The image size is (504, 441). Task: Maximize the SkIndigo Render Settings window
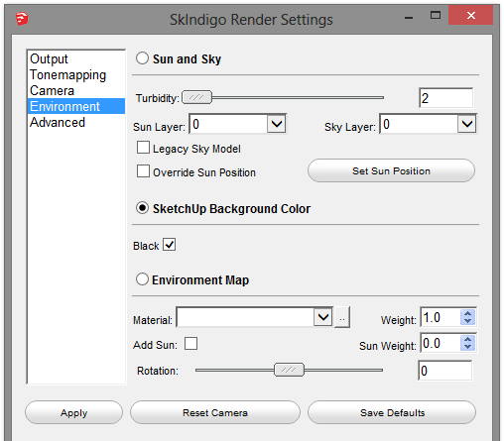[x=436, y=15]
